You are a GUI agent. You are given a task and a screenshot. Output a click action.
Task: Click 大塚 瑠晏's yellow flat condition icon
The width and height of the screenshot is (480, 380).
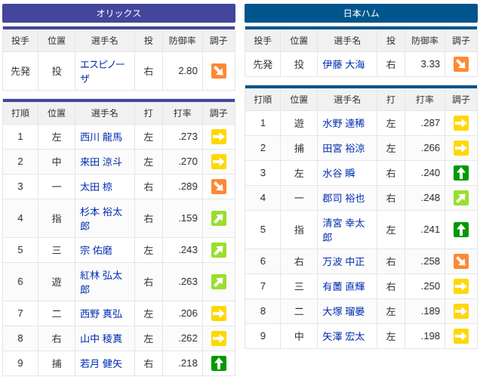coord(461,311)
